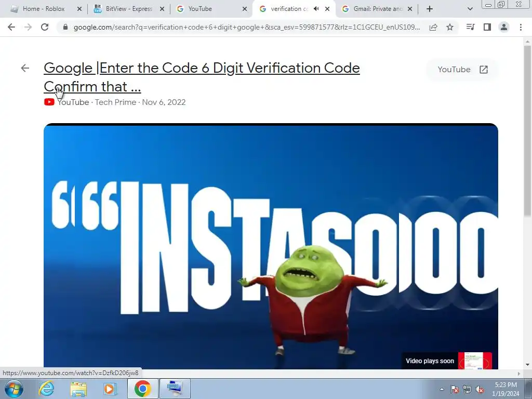Image resolution: width=532 pixels, height=399 pixels.
Task: Go back with the page's left arrow
Action: tap(25, 68)
